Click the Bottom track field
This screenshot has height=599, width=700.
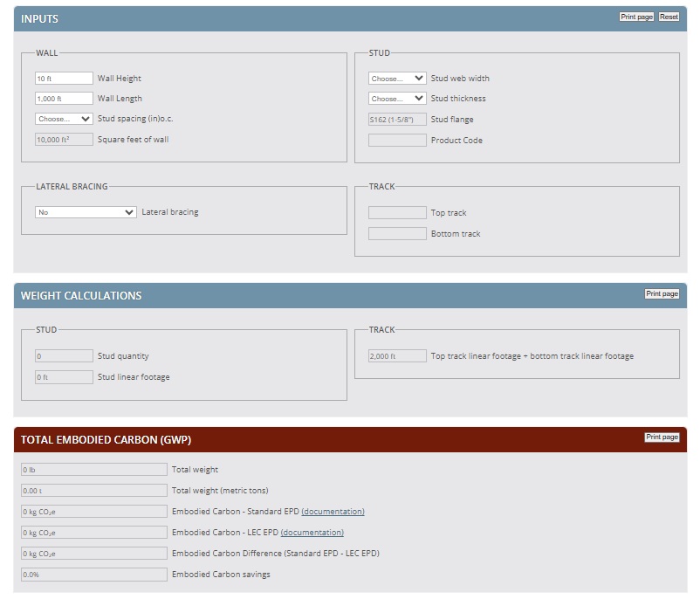(x=397, y=234)
